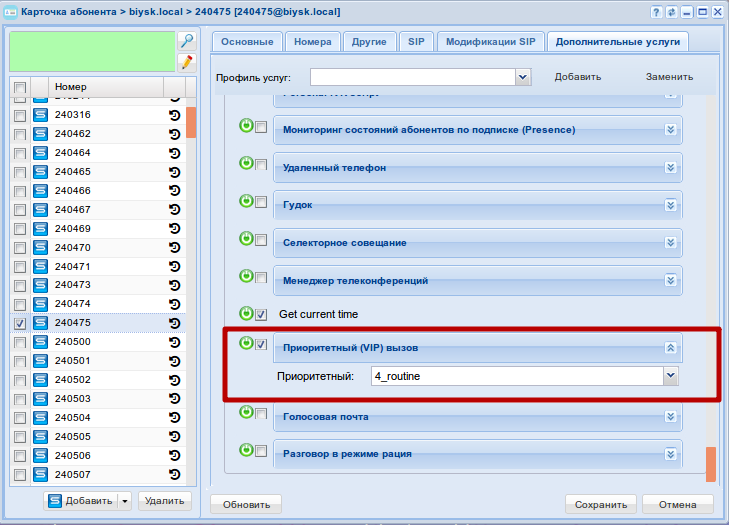Viewport: 729px width, 525px height.
Task: Click the Удалить button
Action: (x=165, y=501)
